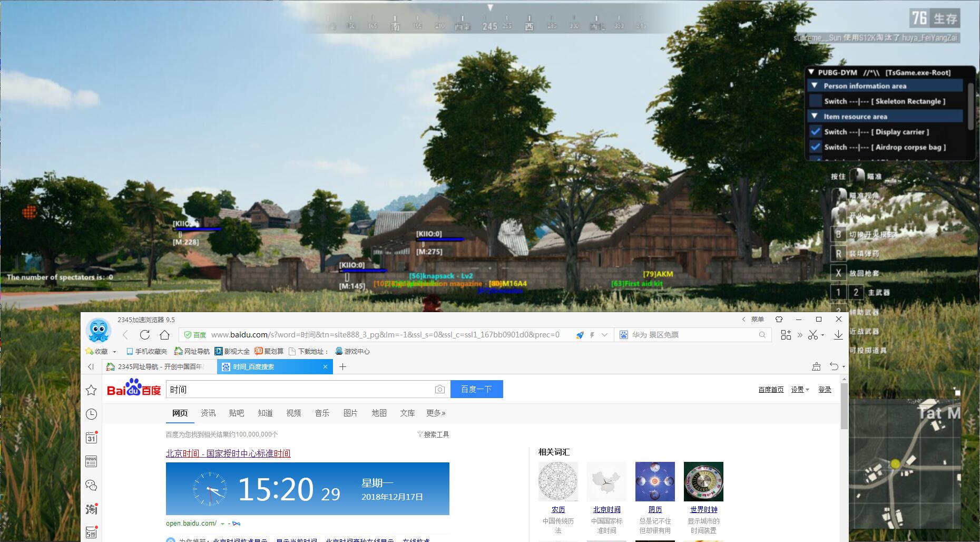Open the news icon in browser sidebar

pos(91,461)
